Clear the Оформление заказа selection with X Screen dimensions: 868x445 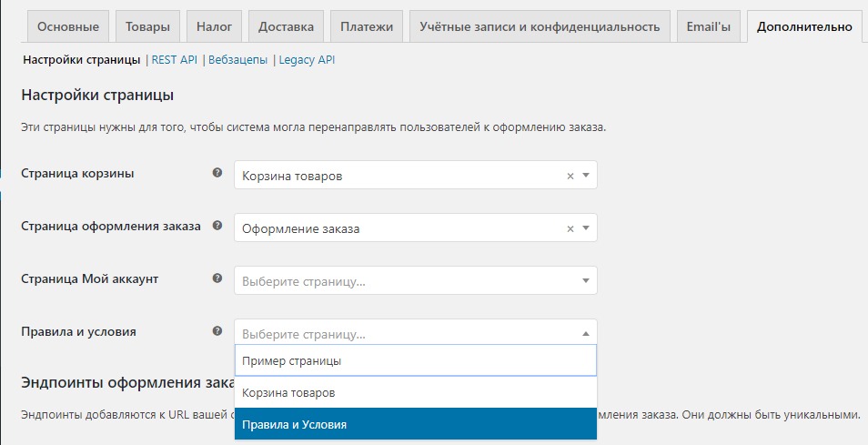click(570, 228)
